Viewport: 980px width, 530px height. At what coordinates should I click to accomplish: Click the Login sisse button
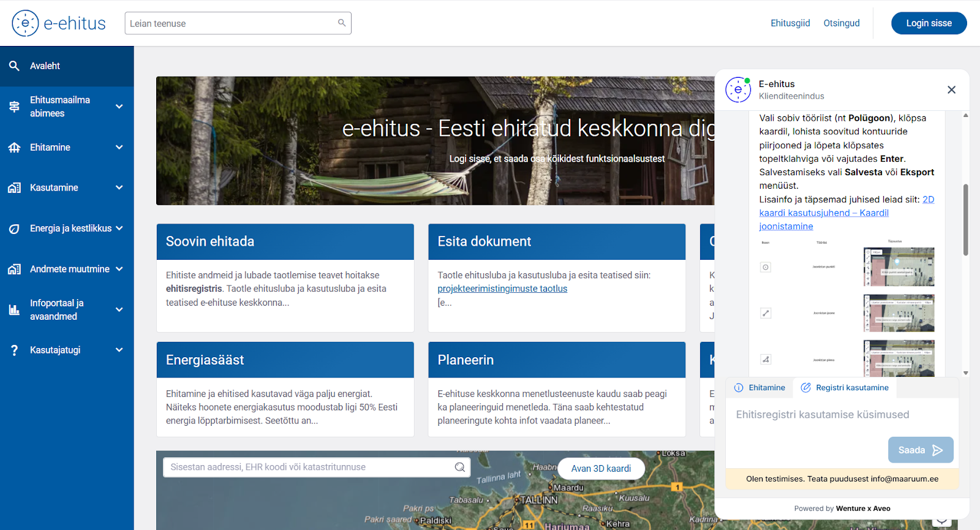click(929, 23)
